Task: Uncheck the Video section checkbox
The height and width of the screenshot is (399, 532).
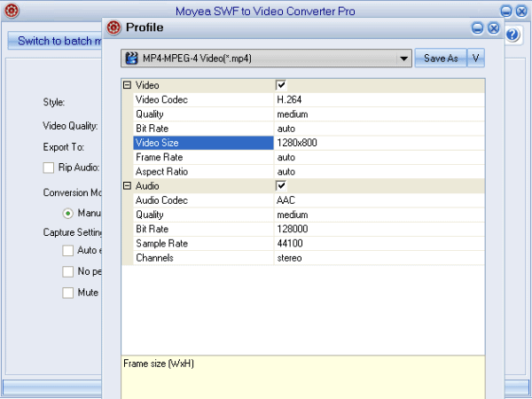Action: (x=281, y=85)
